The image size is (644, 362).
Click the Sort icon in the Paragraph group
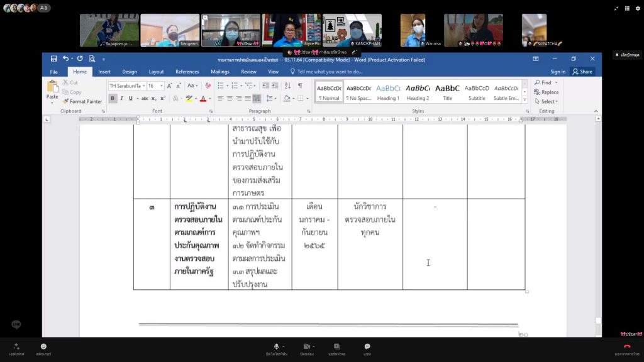(x=287, y=85)
